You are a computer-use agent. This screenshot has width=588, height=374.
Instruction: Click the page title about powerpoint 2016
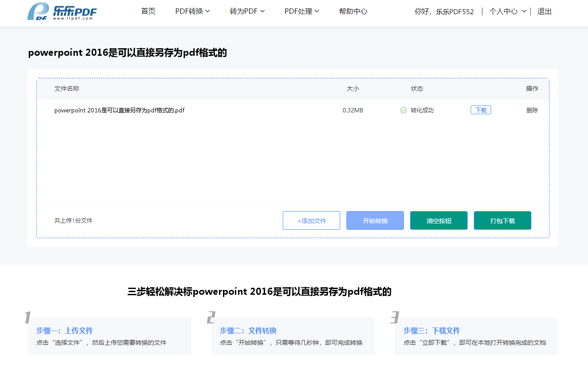pyautogui.click(x=127, y=53)
